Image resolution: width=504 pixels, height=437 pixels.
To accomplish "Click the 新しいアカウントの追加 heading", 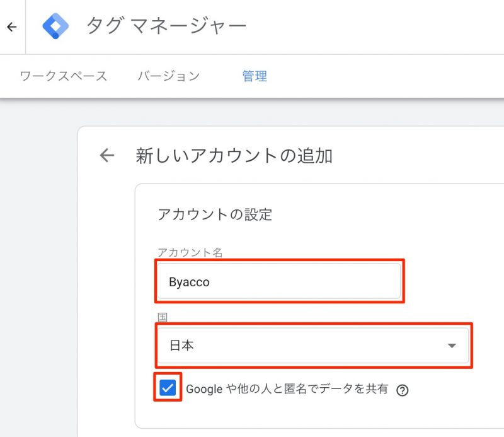I will click(234, 156).
